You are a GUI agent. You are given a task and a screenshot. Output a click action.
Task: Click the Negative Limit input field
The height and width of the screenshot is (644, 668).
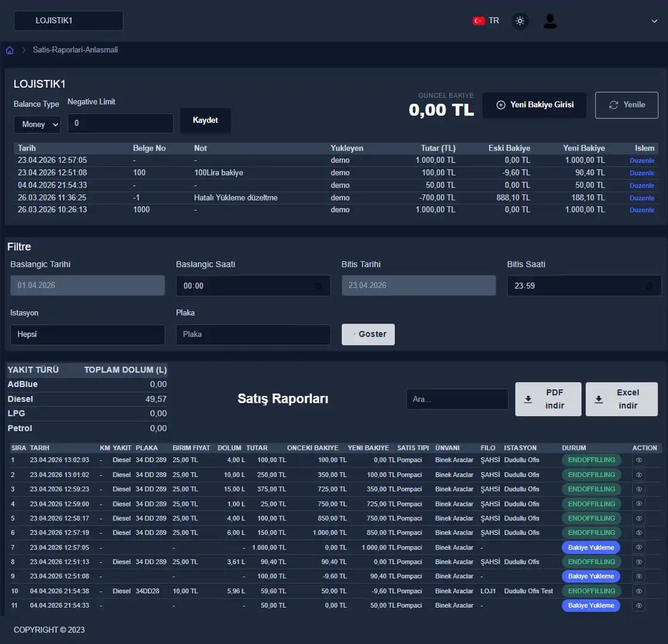pos(120,123)
